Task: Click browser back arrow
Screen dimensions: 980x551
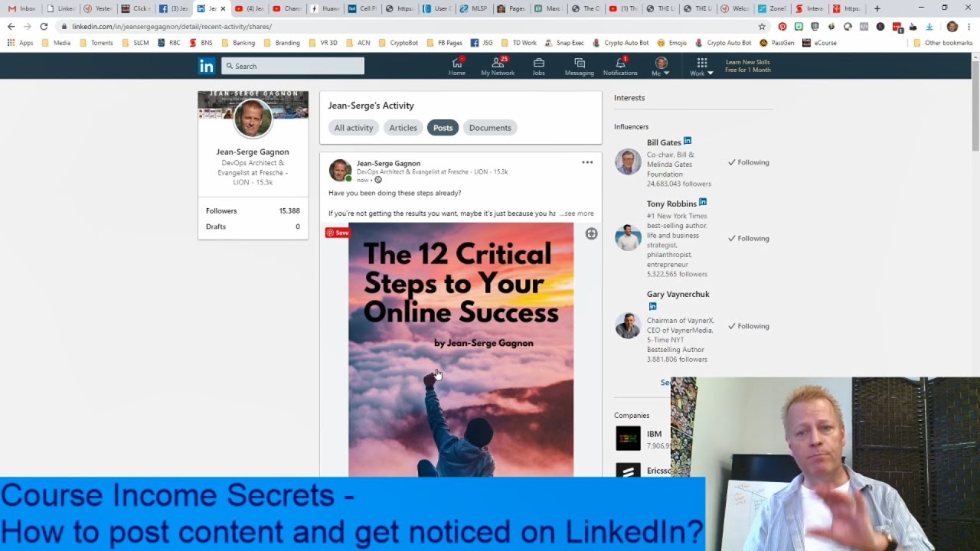Action: 11,26
